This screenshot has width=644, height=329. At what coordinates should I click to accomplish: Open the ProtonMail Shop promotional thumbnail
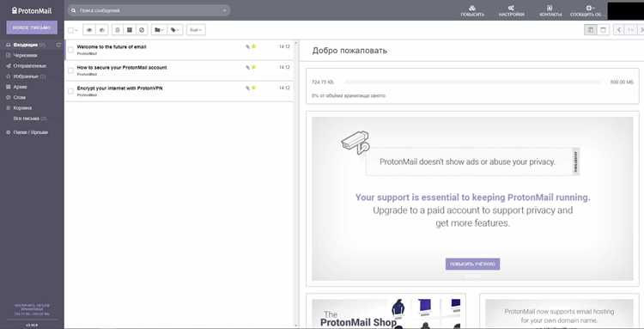(x=386, y=314)
